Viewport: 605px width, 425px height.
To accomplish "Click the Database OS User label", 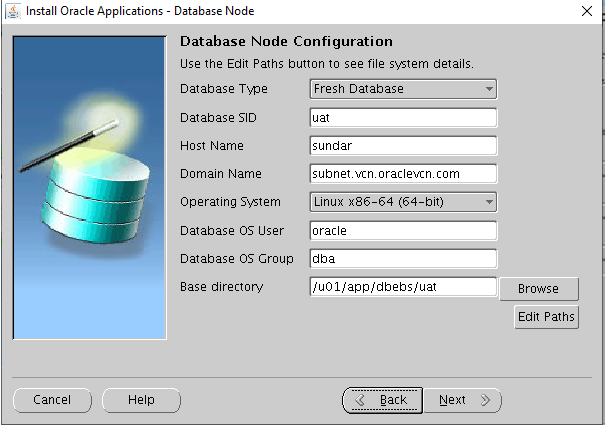I will pyautogui.click(x=232, y=231).
